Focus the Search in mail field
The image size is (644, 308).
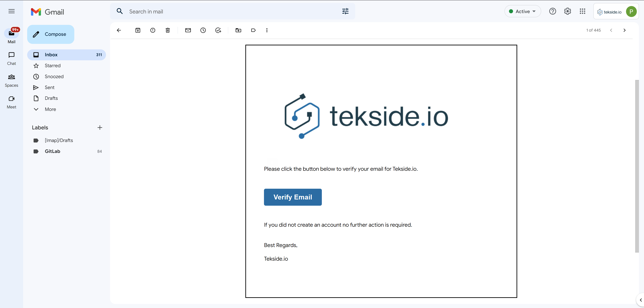tap(232, 12)
